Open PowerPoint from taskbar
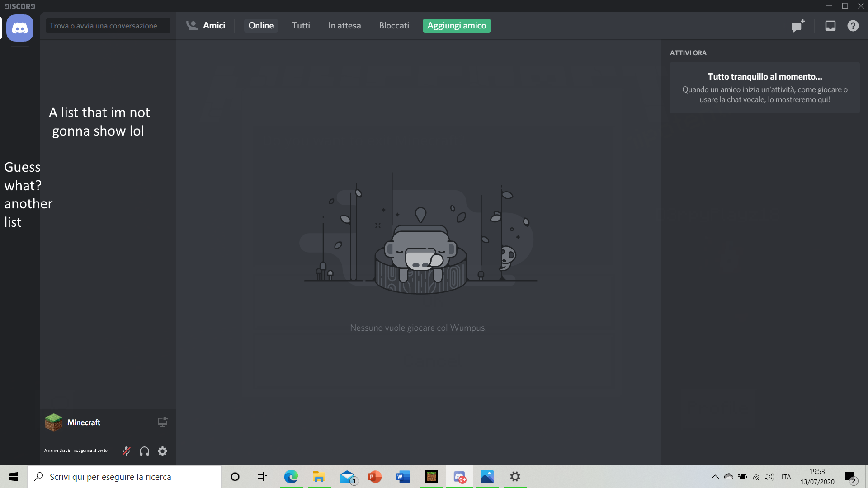 coord(375,477)
